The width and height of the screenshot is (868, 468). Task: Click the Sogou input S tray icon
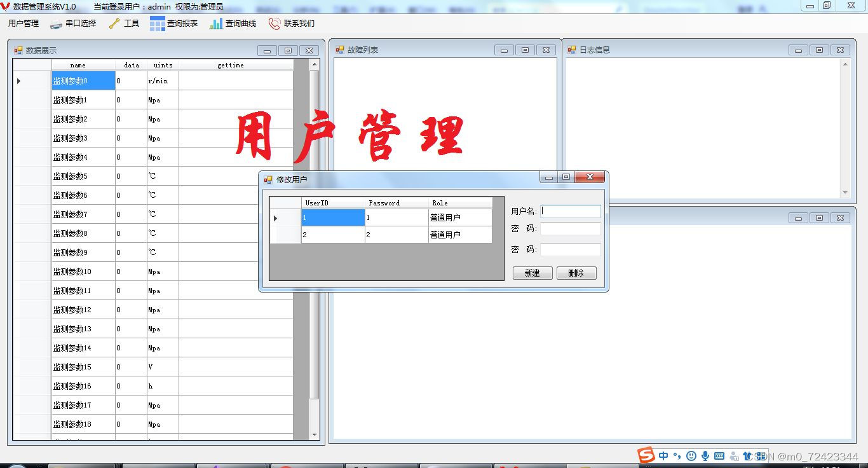point(646,455)
